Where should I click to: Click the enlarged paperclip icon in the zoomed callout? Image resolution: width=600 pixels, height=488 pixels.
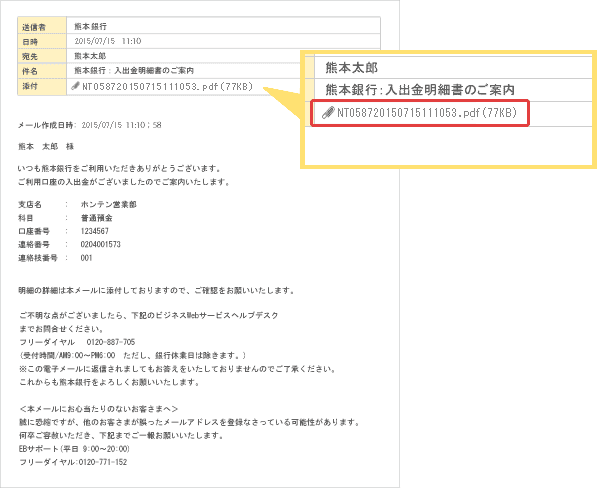pos(328,113)
